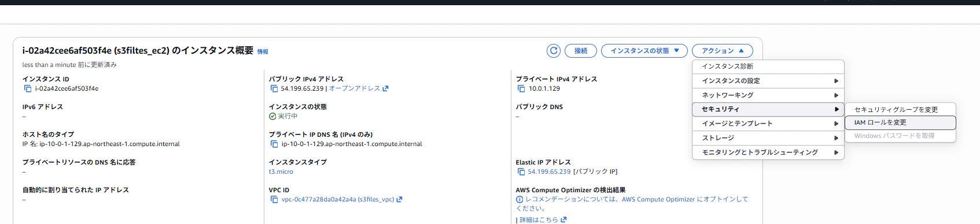Click the 実行中 status text

[288, 116]
